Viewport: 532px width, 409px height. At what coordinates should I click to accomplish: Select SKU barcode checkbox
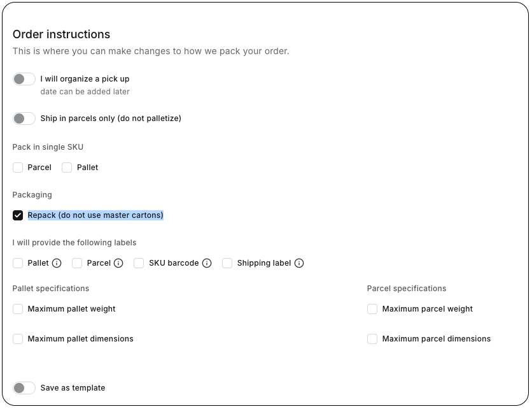coord(139,263)
